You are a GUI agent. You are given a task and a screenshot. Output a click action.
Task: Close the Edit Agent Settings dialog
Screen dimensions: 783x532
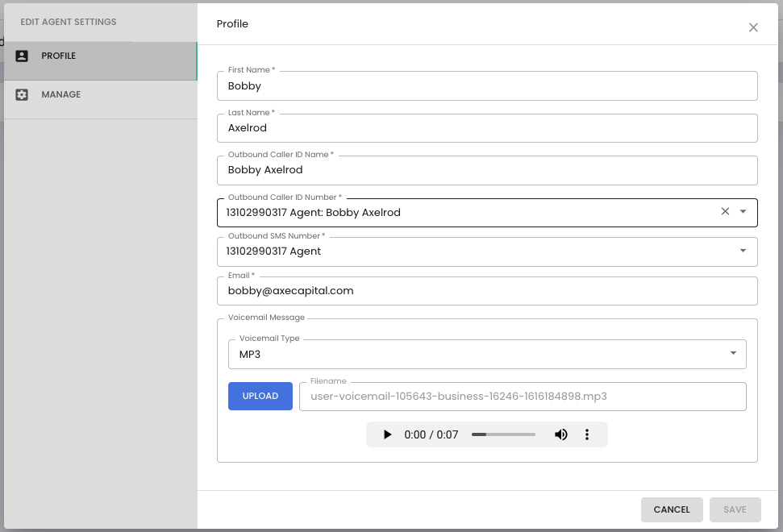pyautogui.click(x=753, y=27)
